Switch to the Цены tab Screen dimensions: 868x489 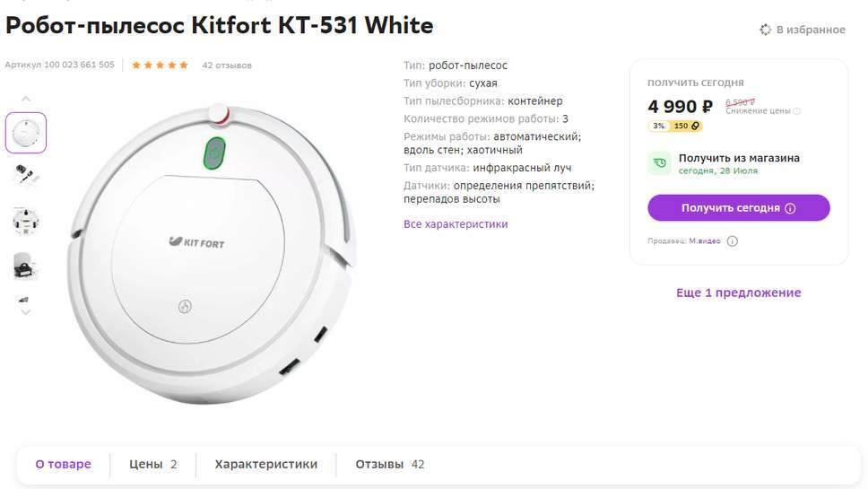pos(153,465)
